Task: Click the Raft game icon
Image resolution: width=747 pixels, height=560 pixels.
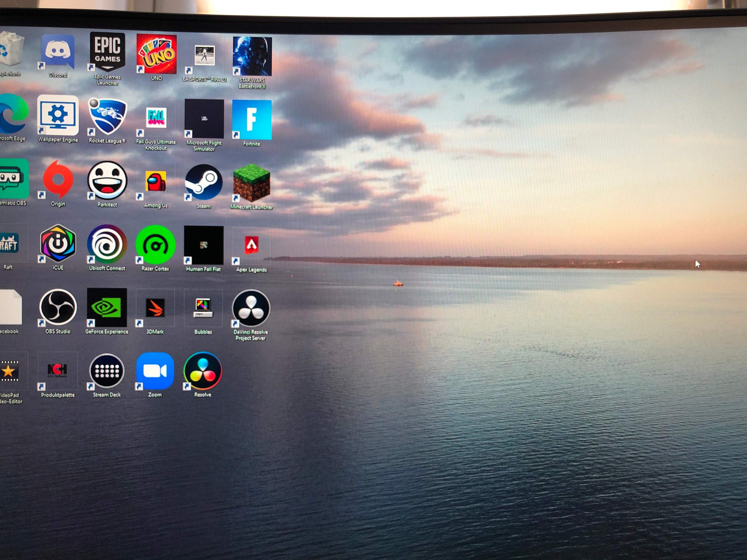Action: coord(9,243)
